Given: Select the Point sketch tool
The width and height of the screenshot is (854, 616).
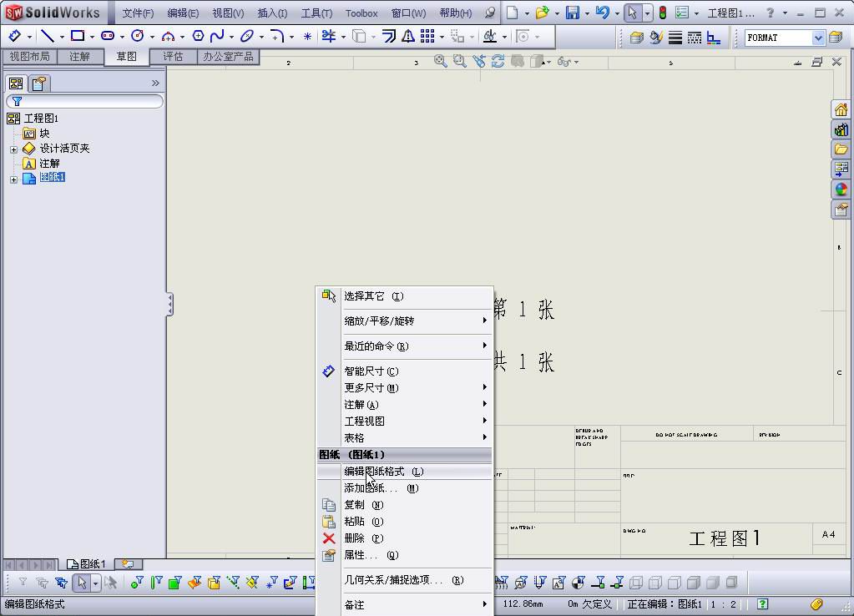Looking at the screenshot, I should (x=308, y=37).
